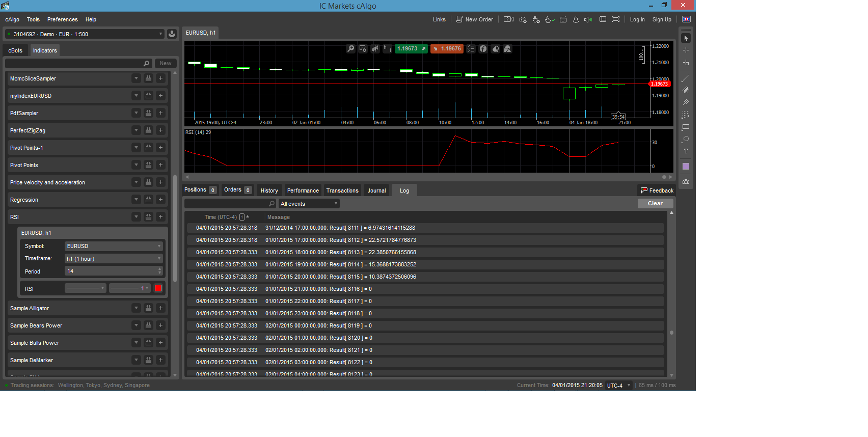Screen dimensions: 868x437
Task: Change the UTC-4 time zone
Action: pos(618,386)
